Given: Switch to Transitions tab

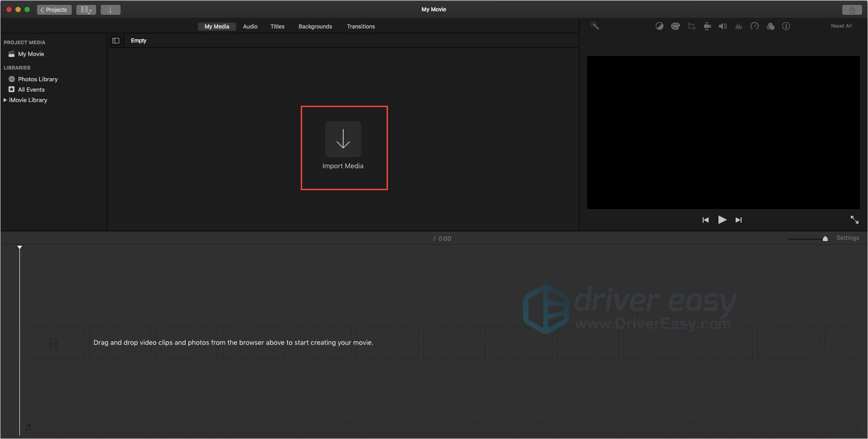Looking at the screenshot, I should (361, 27).
